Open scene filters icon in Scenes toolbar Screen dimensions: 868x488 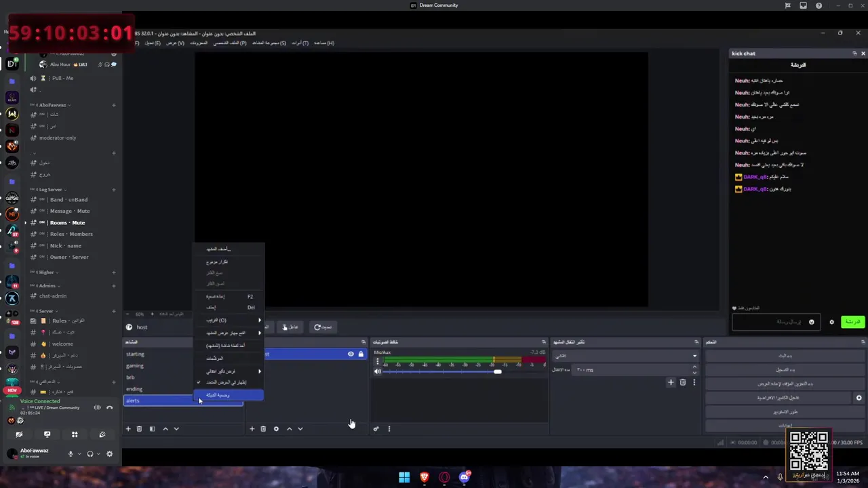click(152, 428)
